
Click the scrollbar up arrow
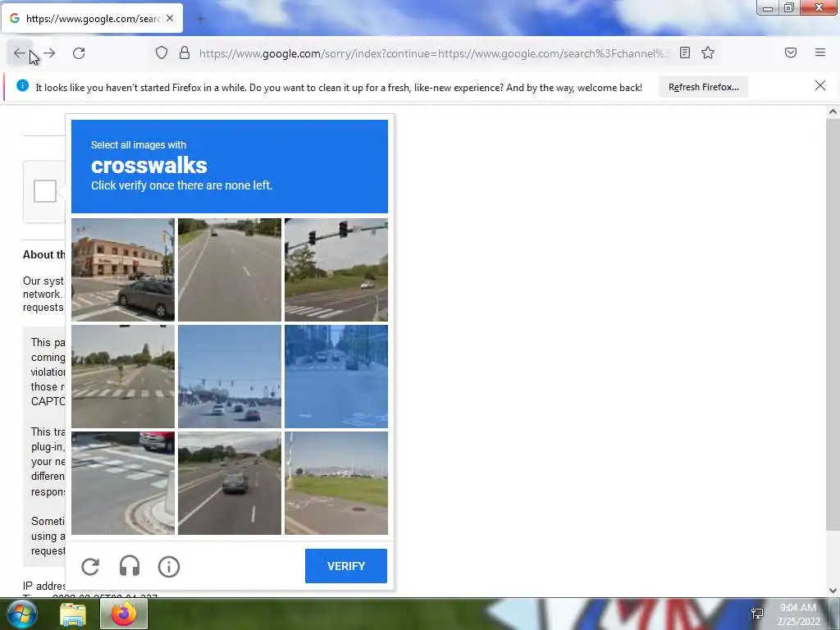pos(833,112)
